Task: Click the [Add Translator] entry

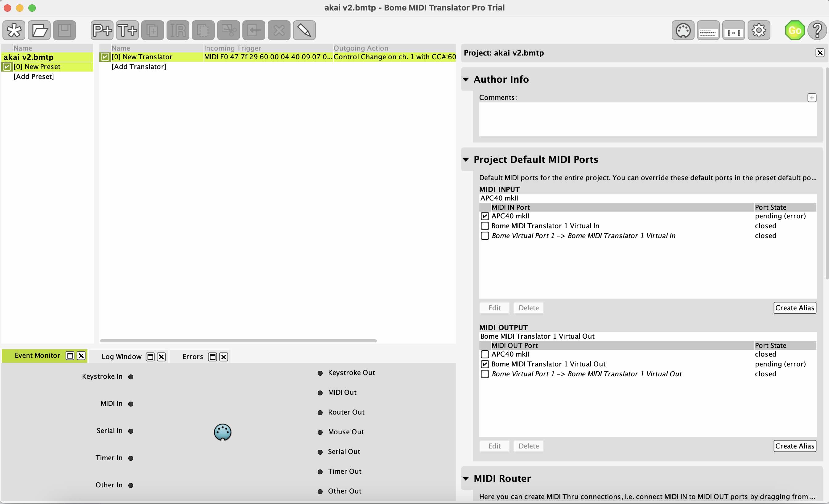Action: pyautogui.click(x=138, y=67)
